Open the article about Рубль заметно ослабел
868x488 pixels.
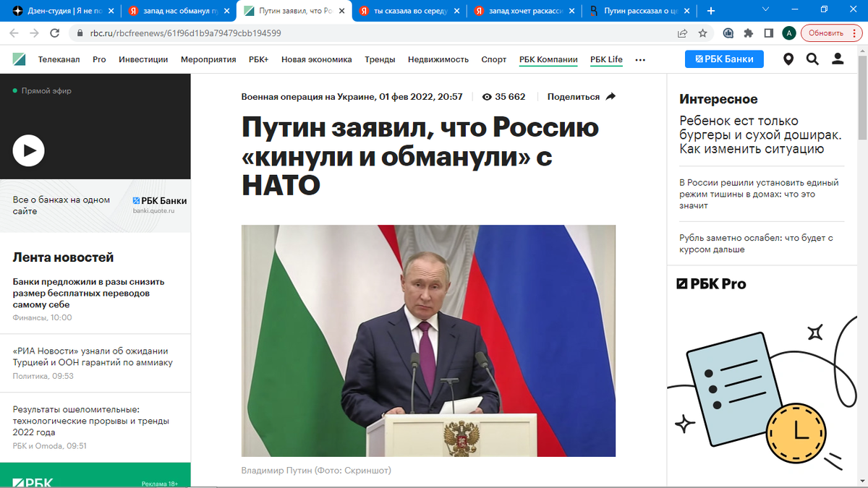(x=756, y=244)
